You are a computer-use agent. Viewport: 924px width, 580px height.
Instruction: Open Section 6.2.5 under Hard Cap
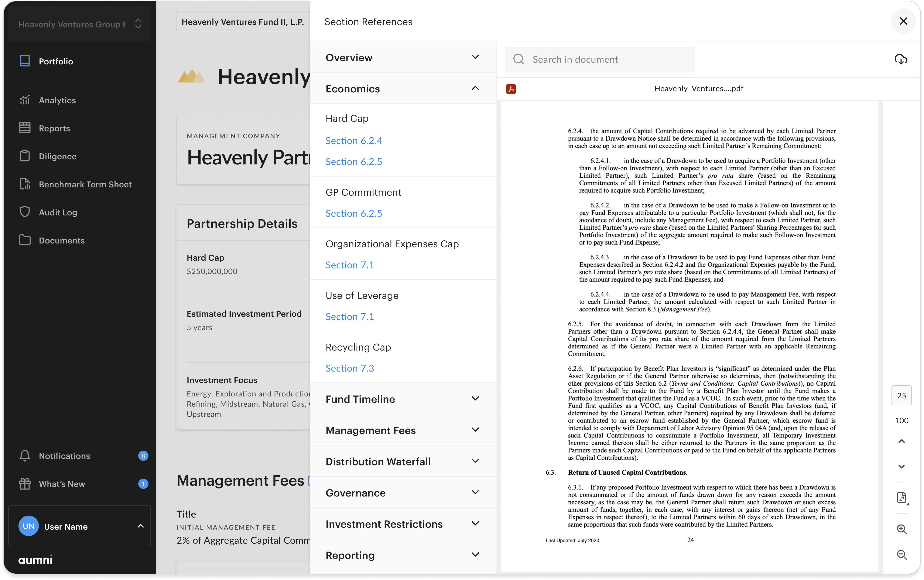point(353,161)
